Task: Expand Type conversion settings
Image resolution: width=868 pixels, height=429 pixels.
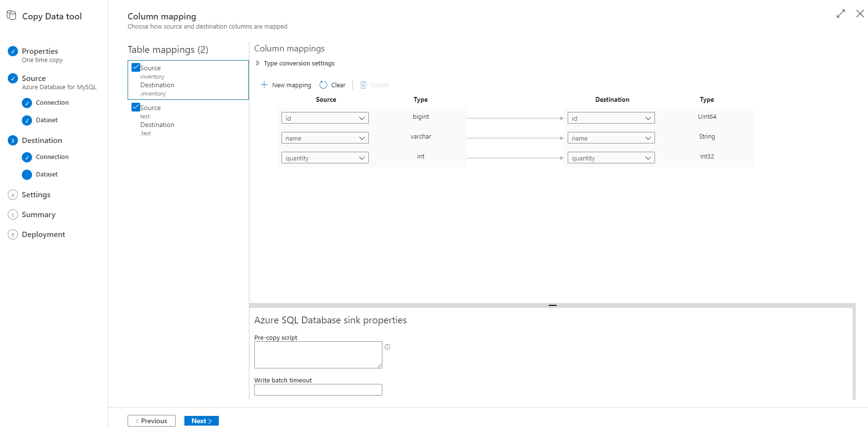Action: click(258, 63)
